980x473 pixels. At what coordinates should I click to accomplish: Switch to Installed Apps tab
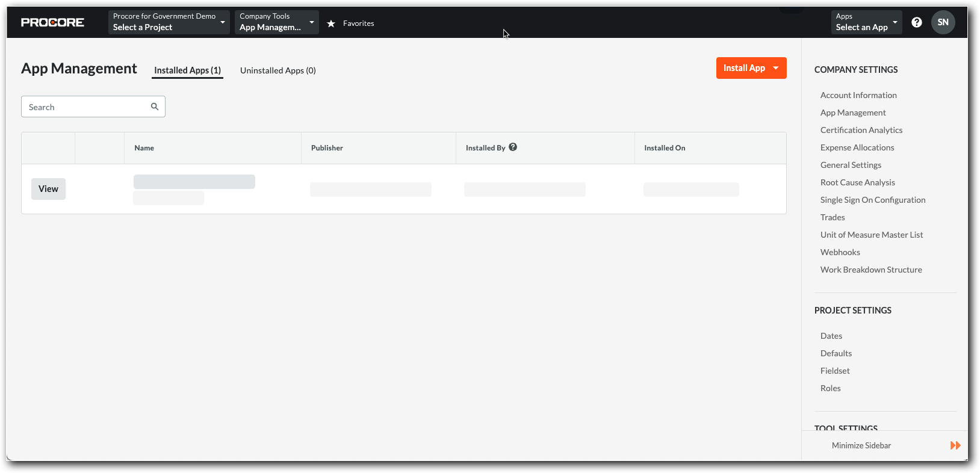(187, 70)
